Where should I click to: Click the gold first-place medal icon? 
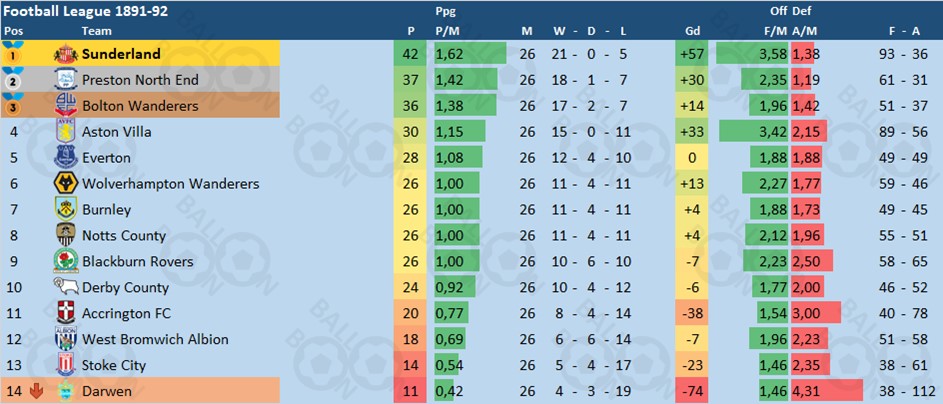(14, 53)
